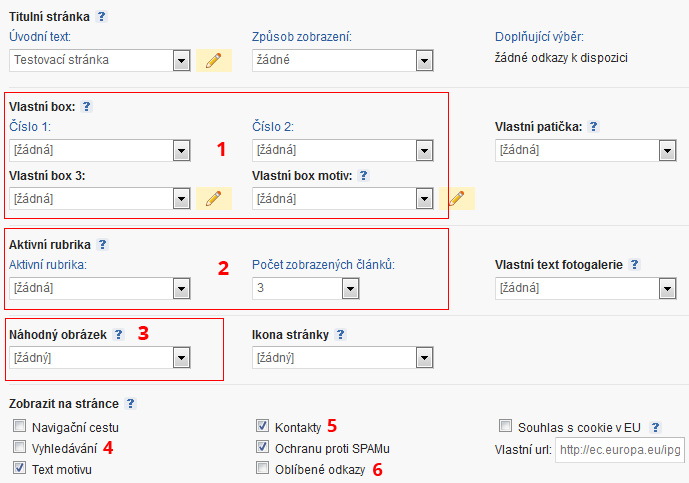
Task: Click the pencil icon next to Vlastní box 3
Action: [x=213, y=198]
